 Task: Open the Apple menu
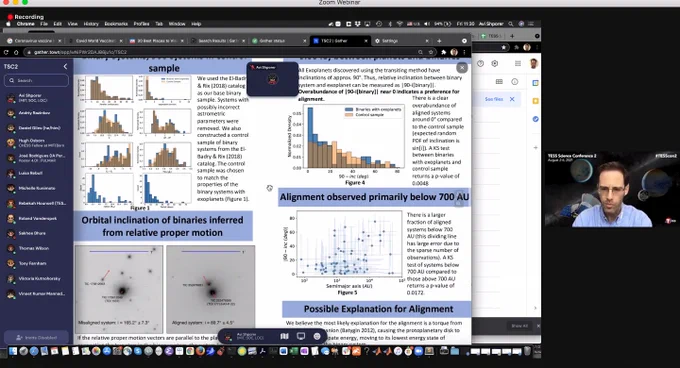click(8, 24)
